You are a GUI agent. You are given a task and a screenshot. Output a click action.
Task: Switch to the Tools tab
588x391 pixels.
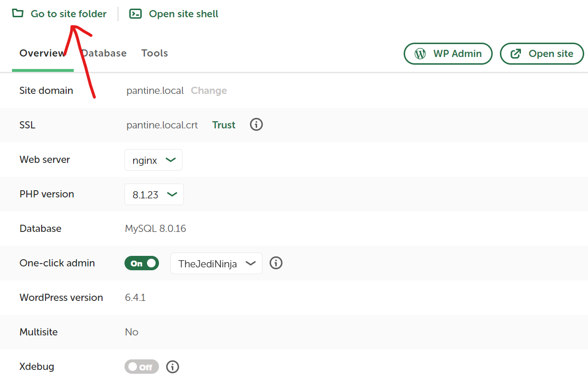(x=154, y=53)
